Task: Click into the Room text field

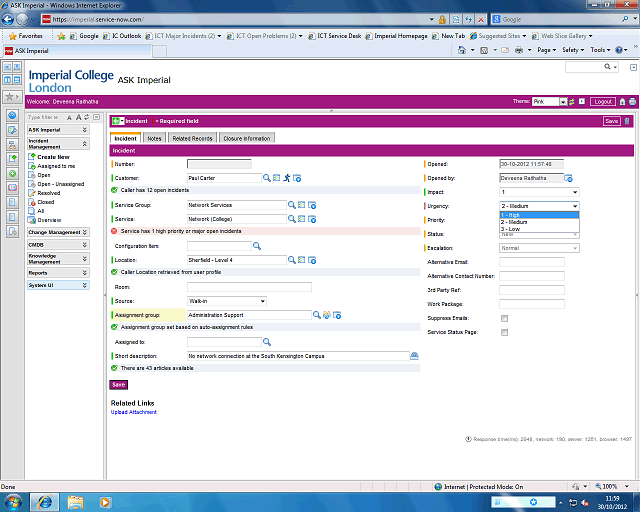Action: [x=249, y=286]
